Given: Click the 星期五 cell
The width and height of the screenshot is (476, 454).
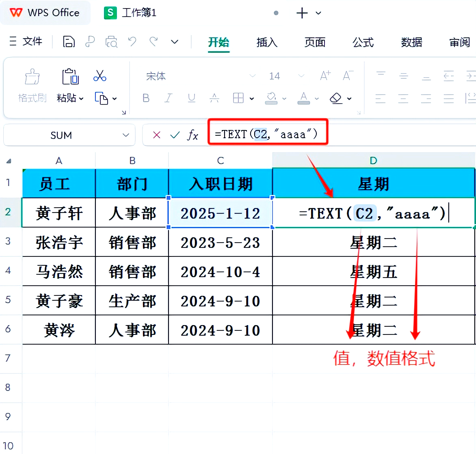Looking at the screenshot, I should pyautogui.click(x=374, y=272).
